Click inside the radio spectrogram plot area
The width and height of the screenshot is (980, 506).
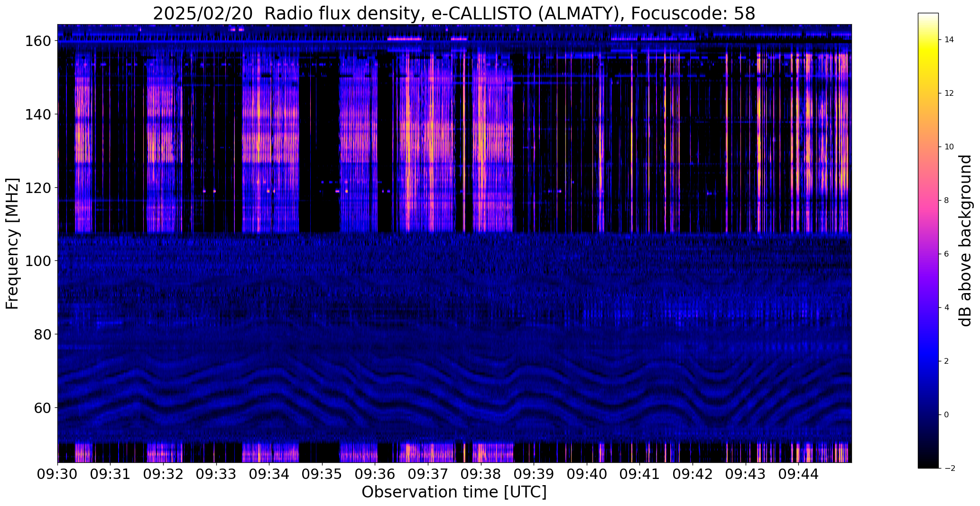tap(454, 243)
